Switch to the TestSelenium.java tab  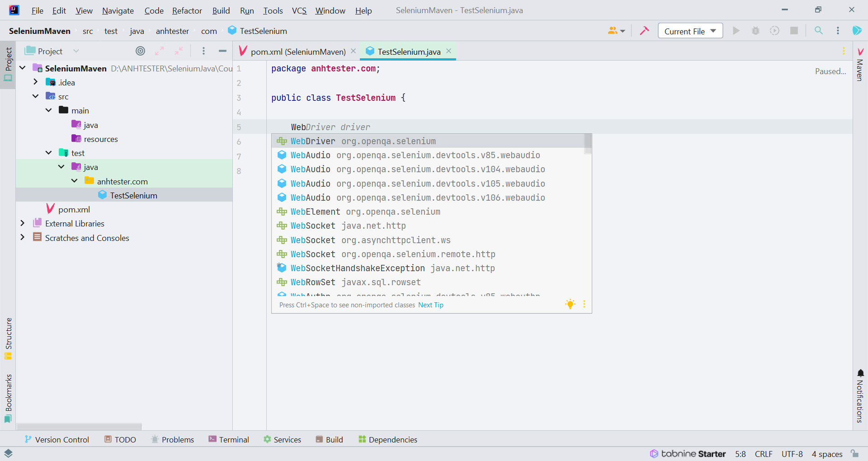click(x=408, y=52)
